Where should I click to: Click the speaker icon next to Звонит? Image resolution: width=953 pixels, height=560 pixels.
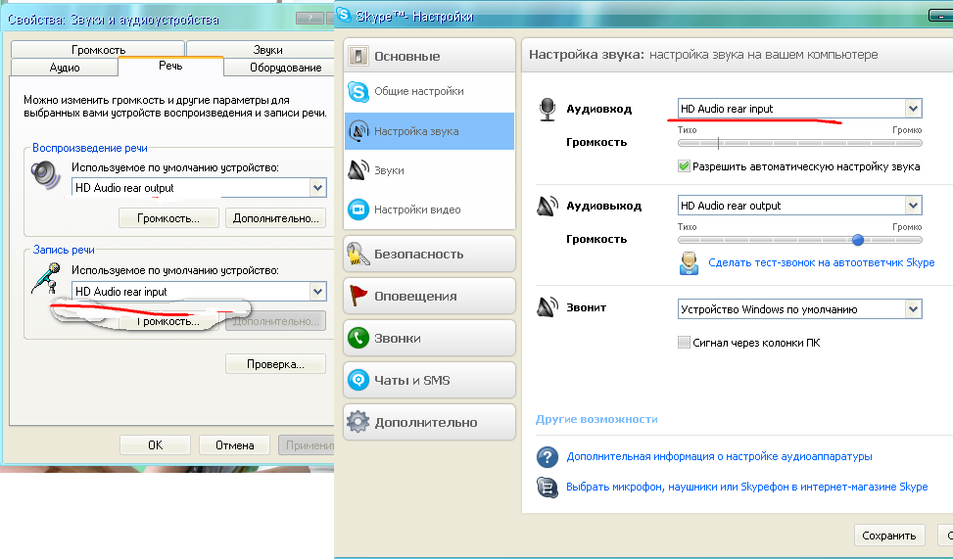tap(547, 306)
